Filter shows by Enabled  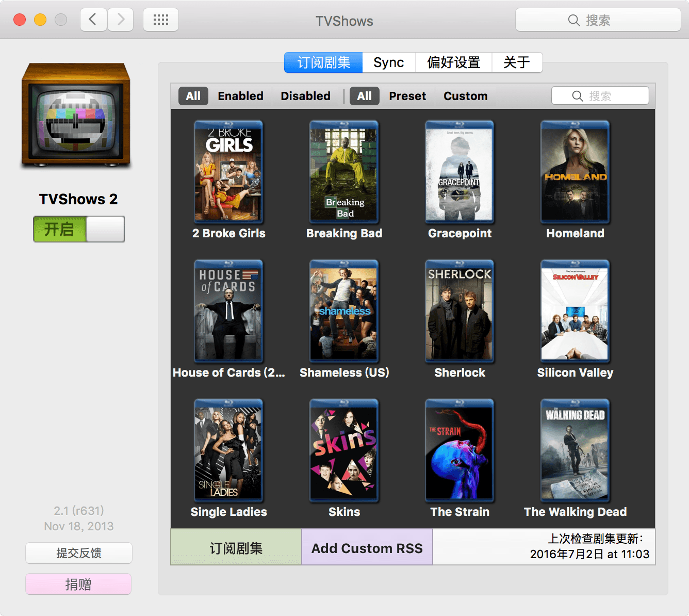[x=240, y=96]
